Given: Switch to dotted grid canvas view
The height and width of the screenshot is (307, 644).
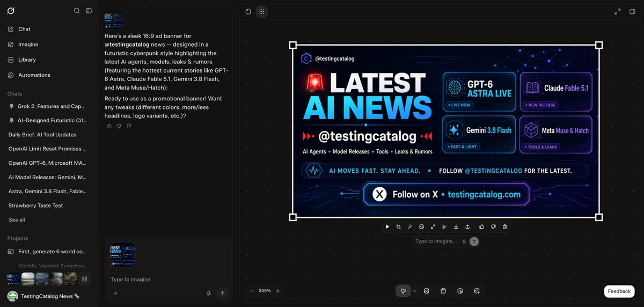Looking at the screenshot, I should 261,11.
